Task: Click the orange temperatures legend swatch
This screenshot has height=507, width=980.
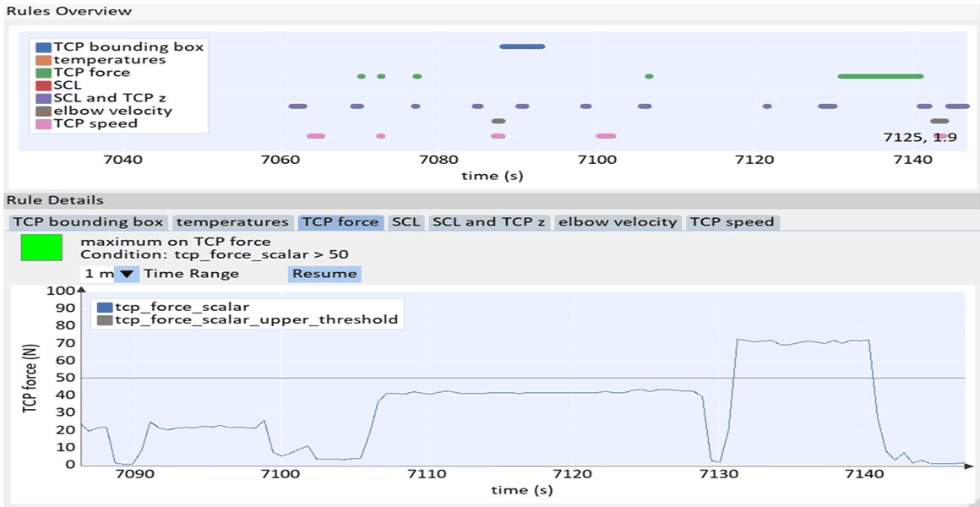Action: 42,60
